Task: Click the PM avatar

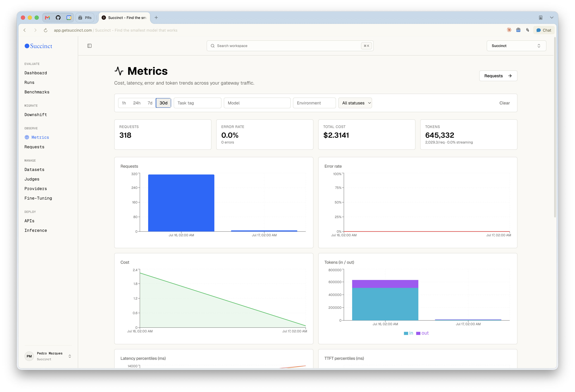Action: pyautogui.click(x=29, y=356)
